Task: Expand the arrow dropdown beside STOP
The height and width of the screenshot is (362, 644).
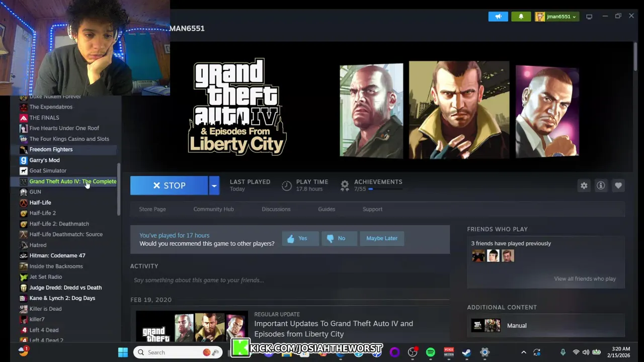Action: (x=214, y=186)
